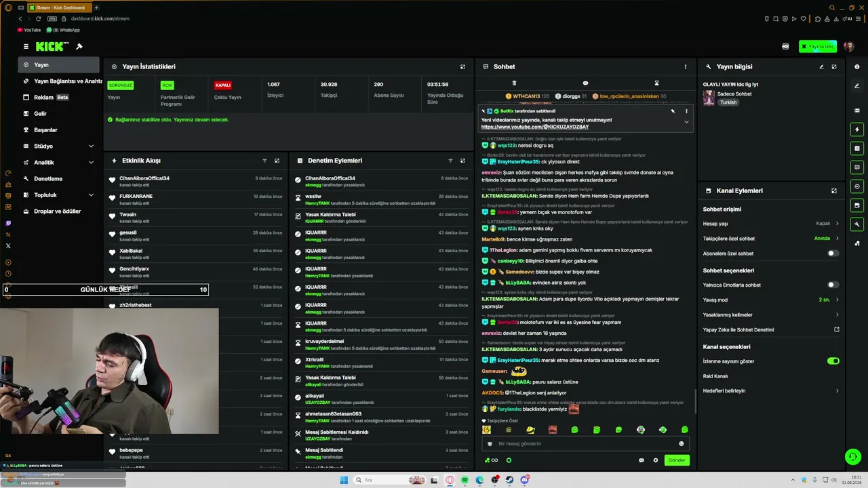868x488 pixels.
Task: Open Droplar ve ödüller in sidebar
Action: click(x=59, y=211)
